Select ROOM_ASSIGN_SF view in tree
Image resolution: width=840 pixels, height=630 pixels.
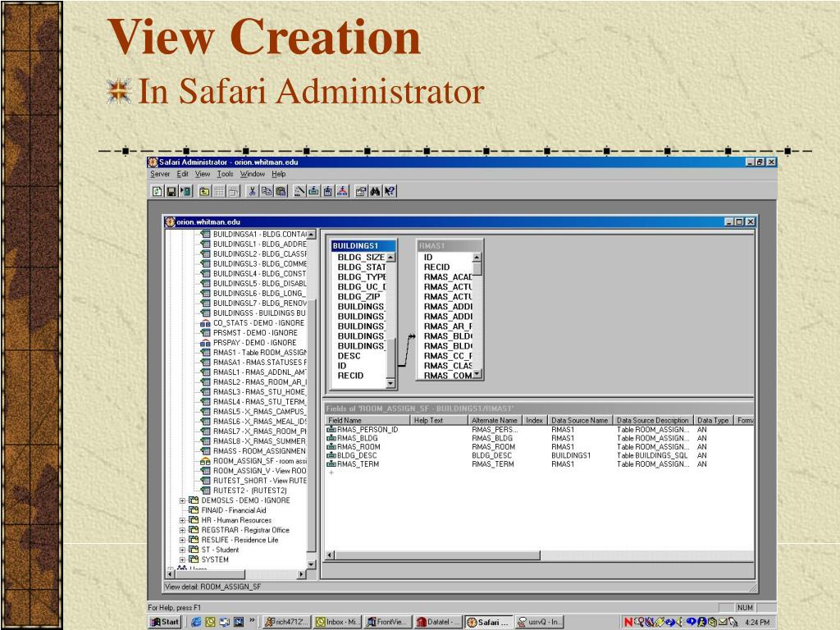click(x=260, y=461)
